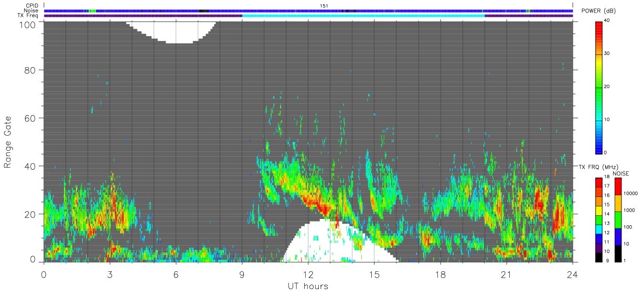This screenshot has height=297, width=644.
Task: Click the 16 label on TX FRQ legend
Action: 607,195
